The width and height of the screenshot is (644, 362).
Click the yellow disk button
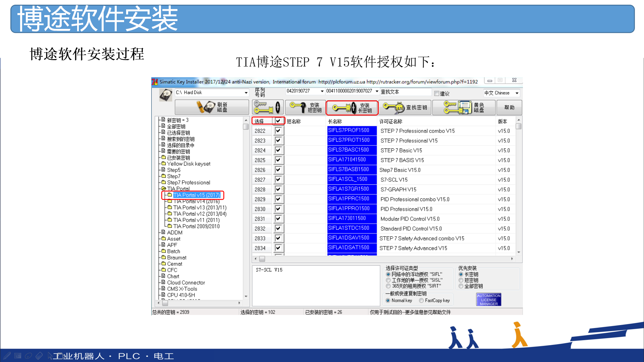(464, 107)
